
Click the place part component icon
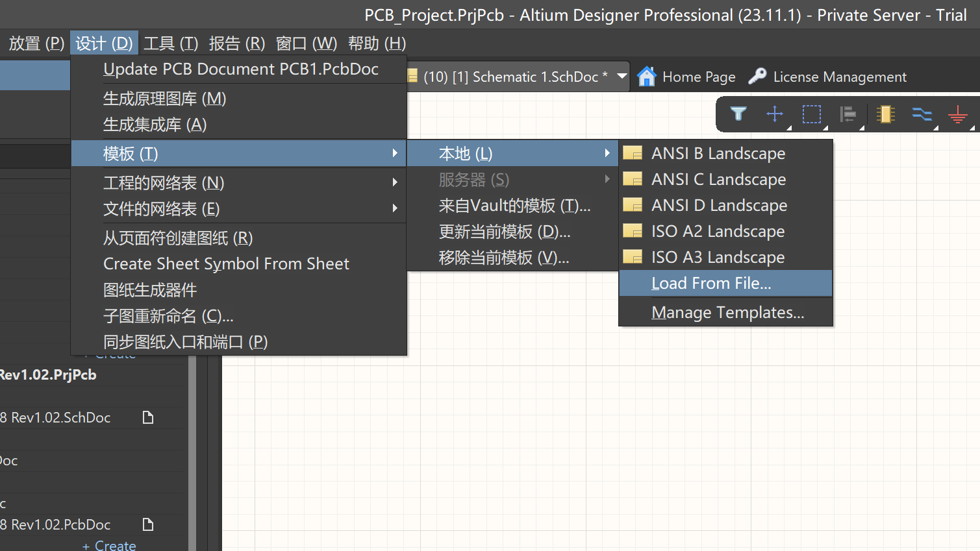coord(885,114)
